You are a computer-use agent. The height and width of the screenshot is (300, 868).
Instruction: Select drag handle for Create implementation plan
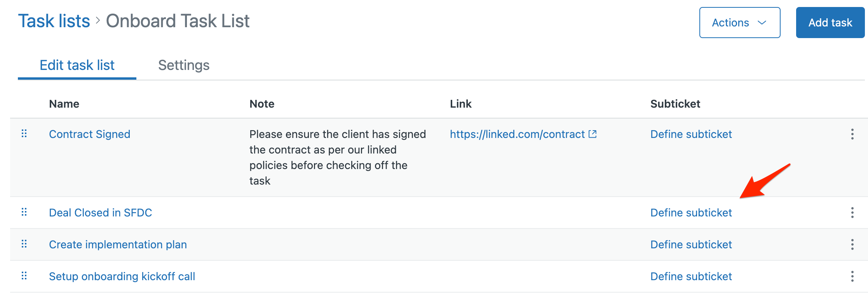(x=24, y=244)
